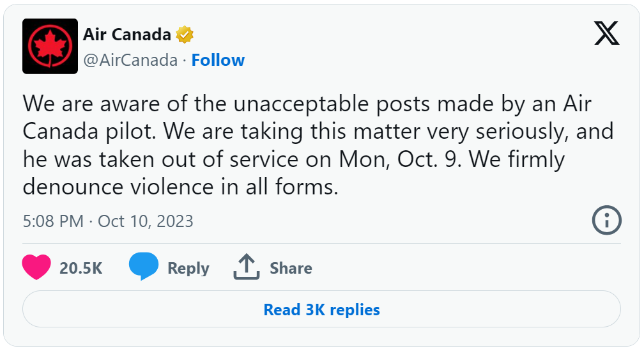The width and height of the screenshot is (644, 353).
Task: Like the tweet with the heart icon
Action: 36,267
